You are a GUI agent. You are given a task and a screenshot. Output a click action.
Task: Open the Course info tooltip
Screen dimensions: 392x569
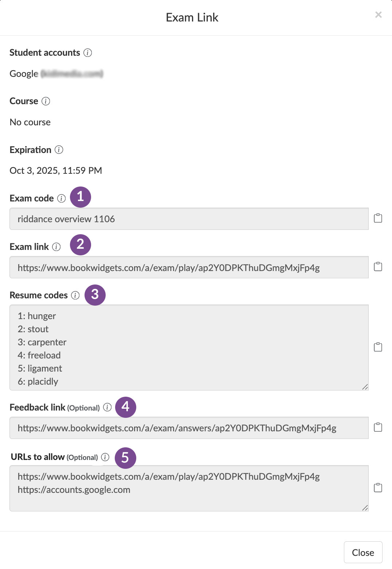pyautogui.click(x=46, y=102)
